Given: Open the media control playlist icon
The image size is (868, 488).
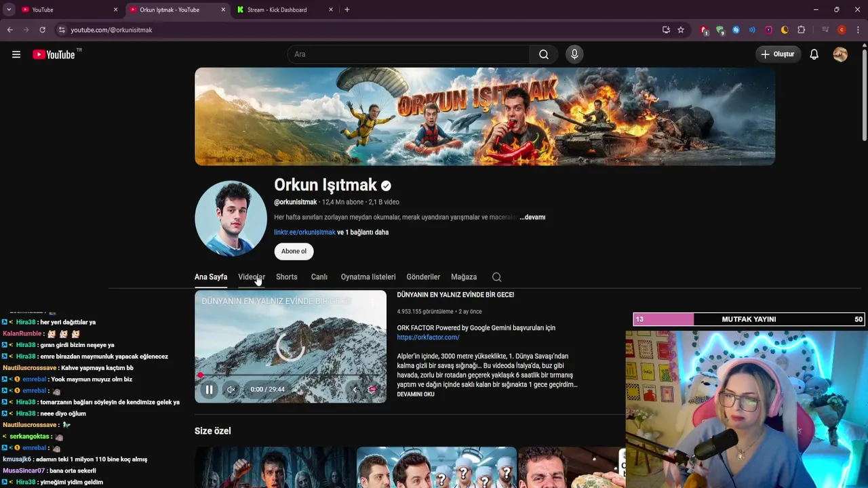Looking at the screenshot, I should [825, 30].
